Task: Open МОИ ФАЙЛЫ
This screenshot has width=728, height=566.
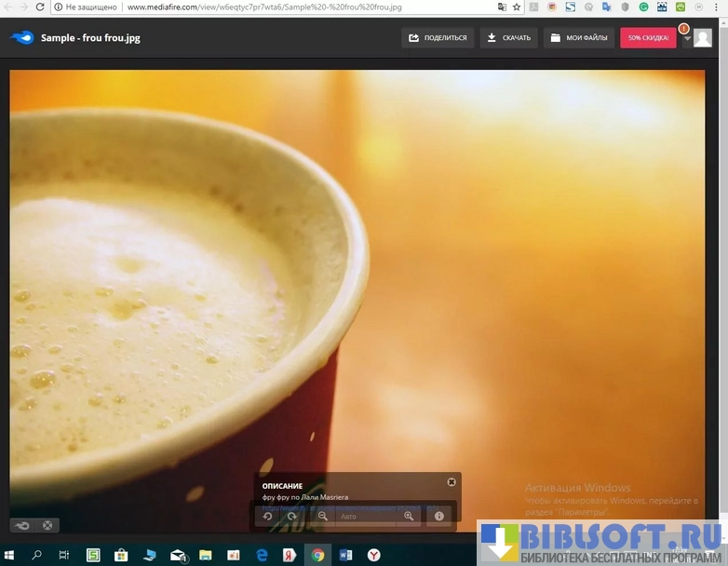Action: click(x=578, y=38)
